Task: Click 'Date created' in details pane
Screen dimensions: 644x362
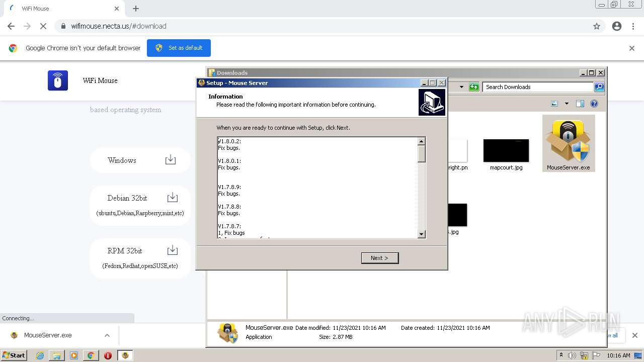Action: [x=445, y=328]
